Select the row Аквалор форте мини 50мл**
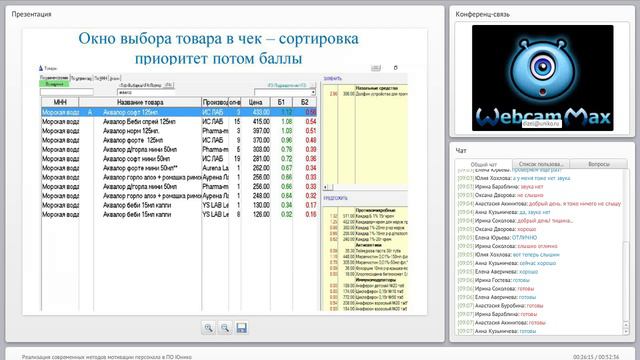Image resolution: width=640 pixels, height=360 pixels. tap(179, 168)
